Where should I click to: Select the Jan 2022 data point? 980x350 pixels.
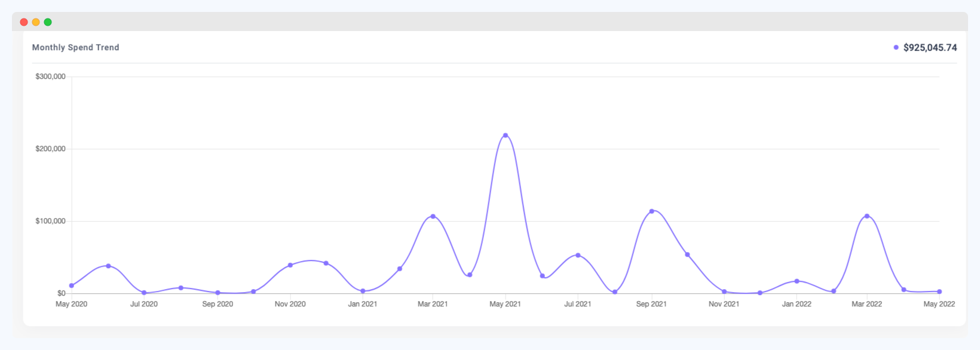[x=797, y=281]
